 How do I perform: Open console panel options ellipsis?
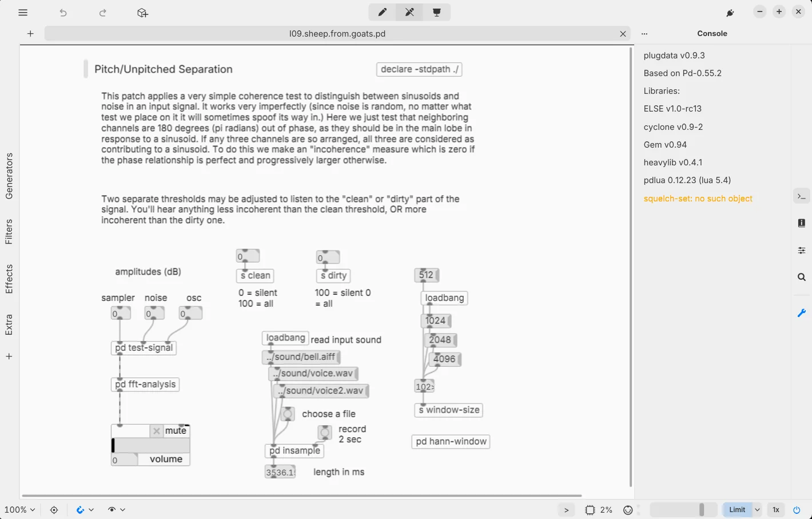click(x=644, y=34)
